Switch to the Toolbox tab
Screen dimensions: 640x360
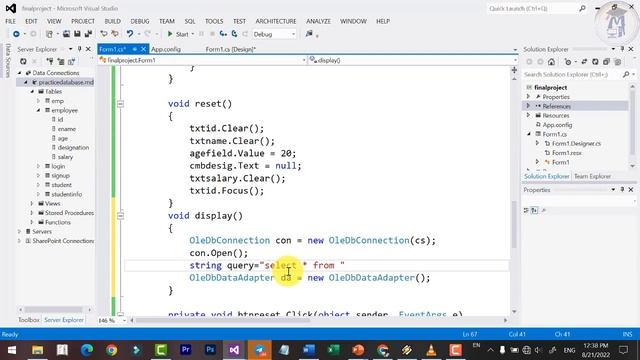pyautogui.click(x=29, y=320)
